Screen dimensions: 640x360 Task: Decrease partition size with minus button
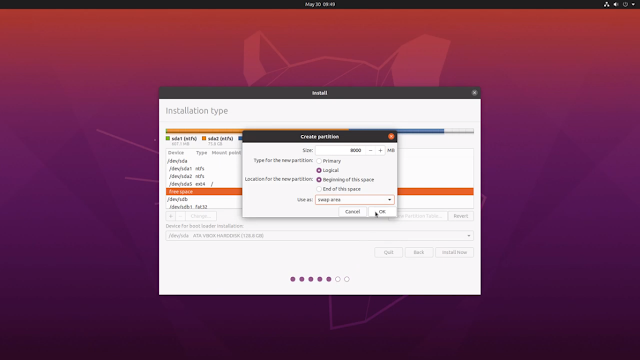(370, 150)
